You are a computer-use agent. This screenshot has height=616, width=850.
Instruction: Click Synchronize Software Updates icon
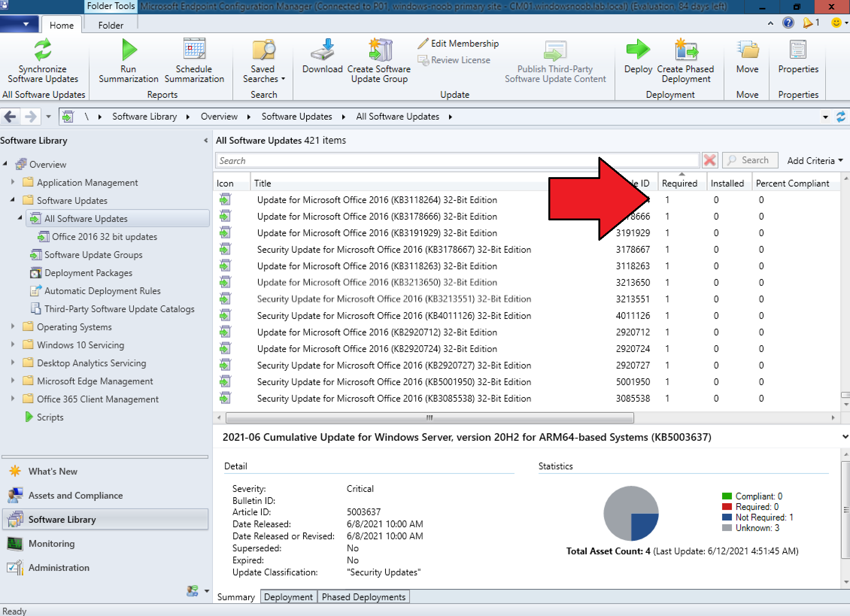click(42, 50)
